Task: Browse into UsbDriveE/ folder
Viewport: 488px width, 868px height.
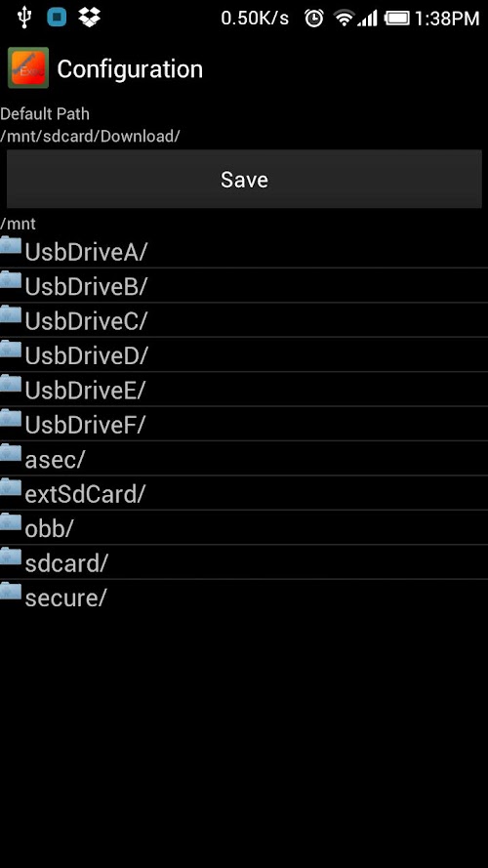Action: 244,390
